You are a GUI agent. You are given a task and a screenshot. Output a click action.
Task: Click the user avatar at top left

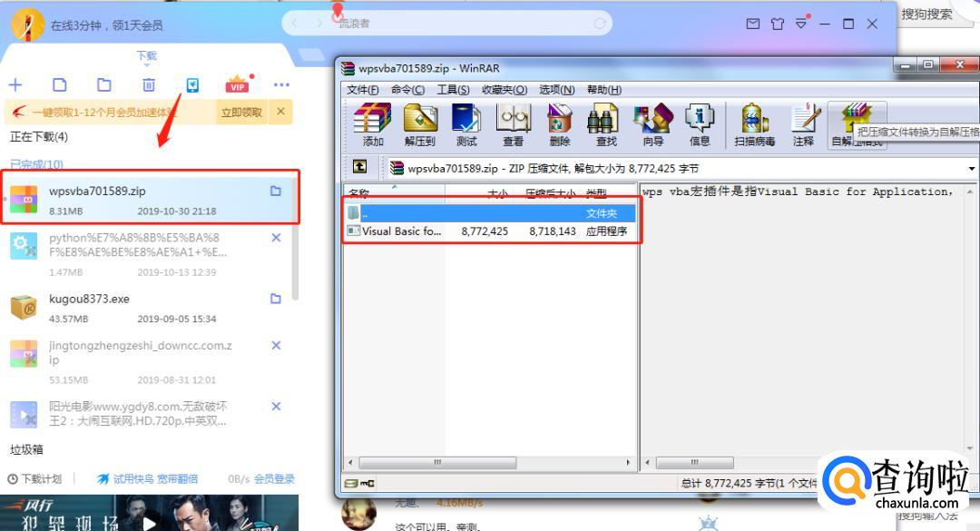27,25
